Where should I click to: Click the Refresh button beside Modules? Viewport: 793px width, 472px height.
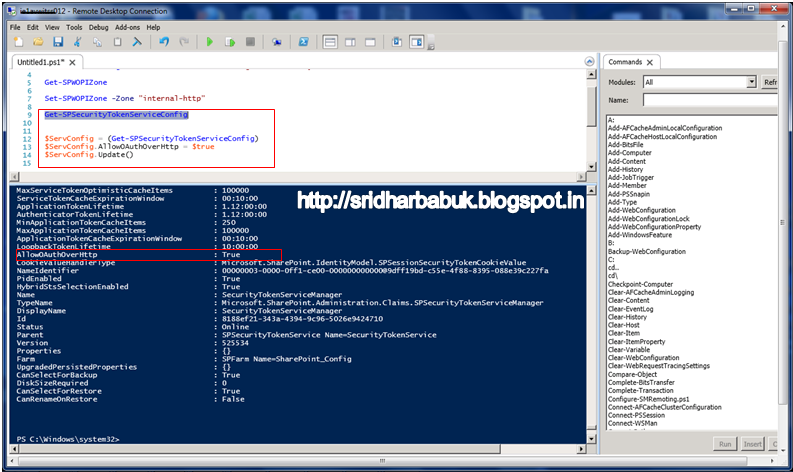coord(770,82)
